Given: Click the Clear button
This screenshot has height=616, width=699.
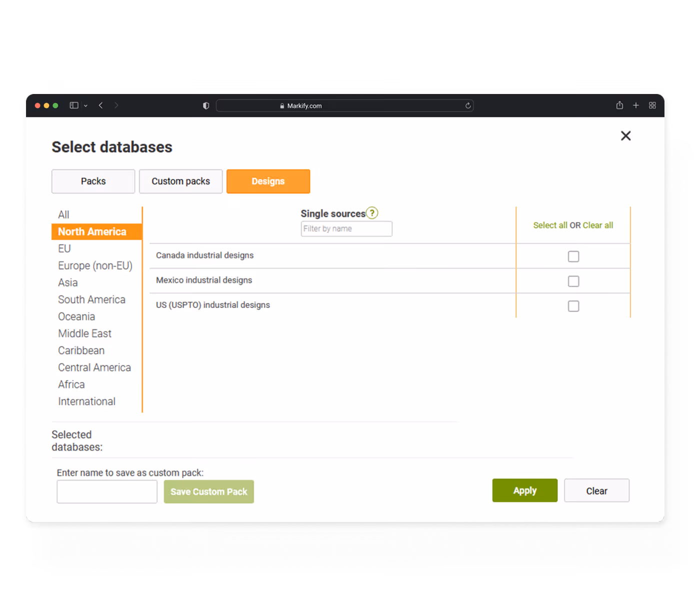Looking at the screenshot, I should [x=597, y=490].
